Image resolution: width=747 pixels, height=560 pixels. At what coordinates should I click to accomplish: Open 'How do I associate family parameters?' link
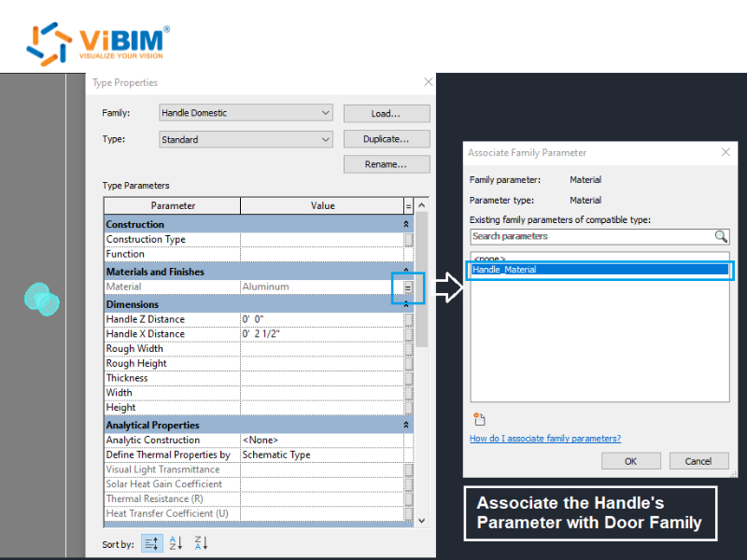[x=545, y=439]
